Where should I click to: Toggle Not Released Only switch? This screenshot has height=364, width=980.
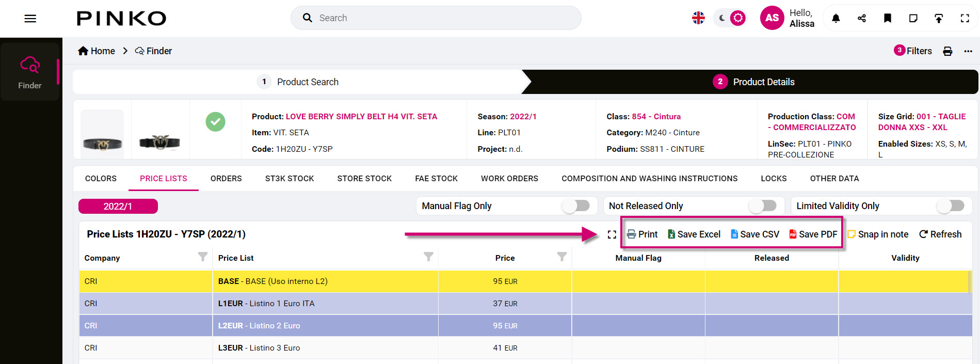coord(763,206)
